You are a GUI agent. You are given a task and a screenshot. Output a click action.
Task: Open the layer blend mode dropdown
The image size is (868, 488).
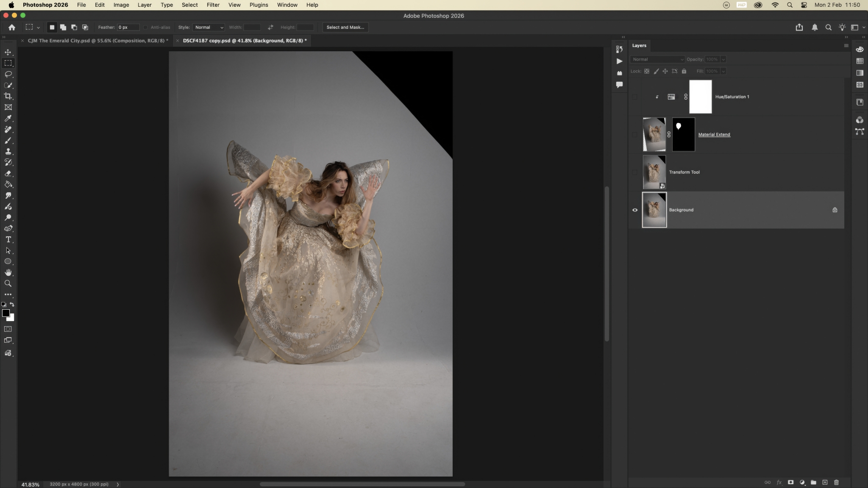657,59
